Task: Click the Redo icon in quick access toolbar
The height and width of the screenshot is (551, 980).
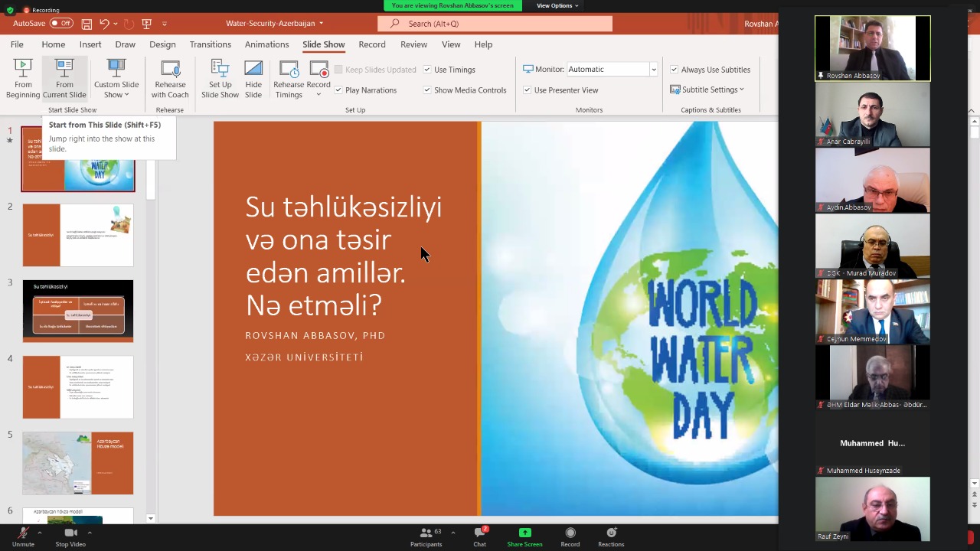Action: pos(129,24)
